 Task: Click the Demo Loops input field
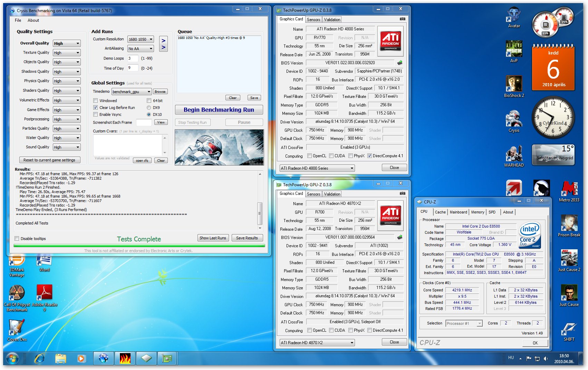point(133,58)
